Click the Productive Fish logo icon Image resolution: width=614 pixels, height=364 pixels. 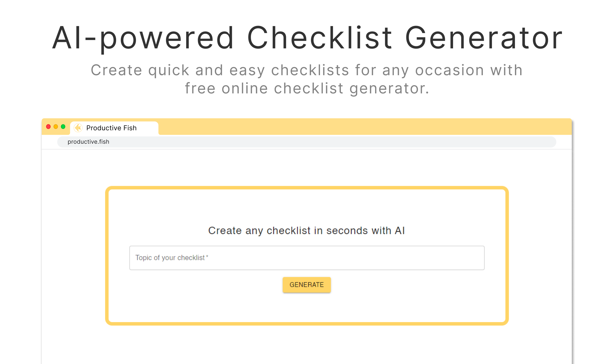(78, 128)
